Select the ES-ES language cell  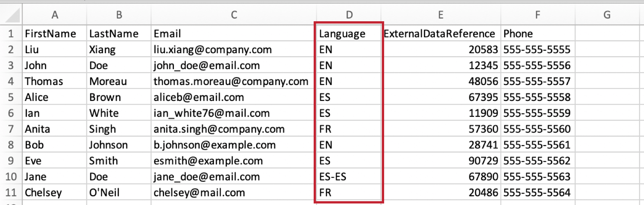point(349,177)
